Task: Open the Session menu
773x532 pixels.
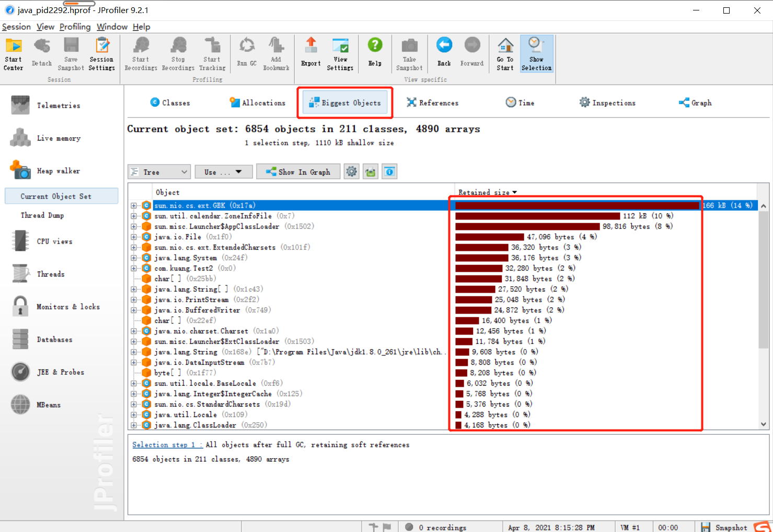Action: pyautogui.click(x=16, y=27)
